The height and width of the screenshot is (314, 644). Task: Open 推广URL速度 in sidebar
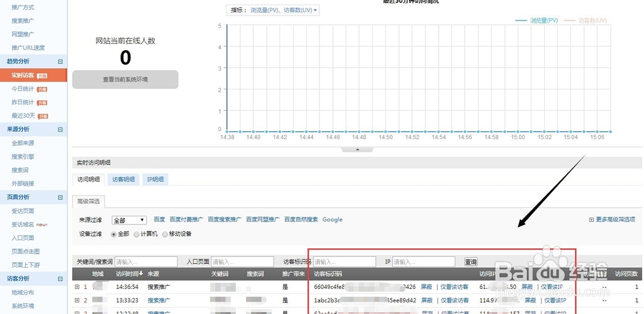pyautogui.click(x=28, y=48)
